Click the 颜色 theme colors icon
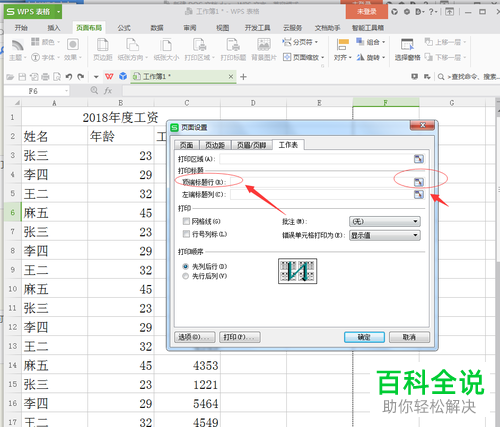500x427 pixels. [x=35, y=42]
